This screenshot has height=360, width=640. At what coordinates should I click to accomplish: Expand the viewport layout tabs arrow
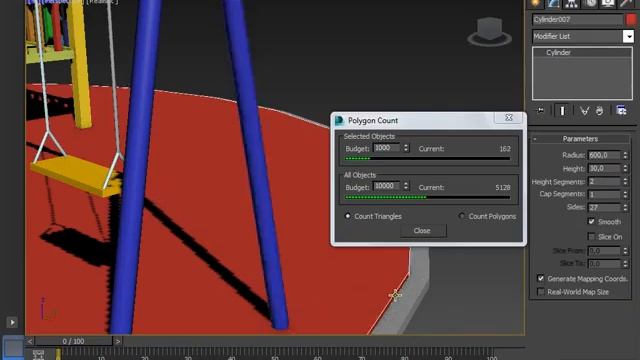[12, 322]
